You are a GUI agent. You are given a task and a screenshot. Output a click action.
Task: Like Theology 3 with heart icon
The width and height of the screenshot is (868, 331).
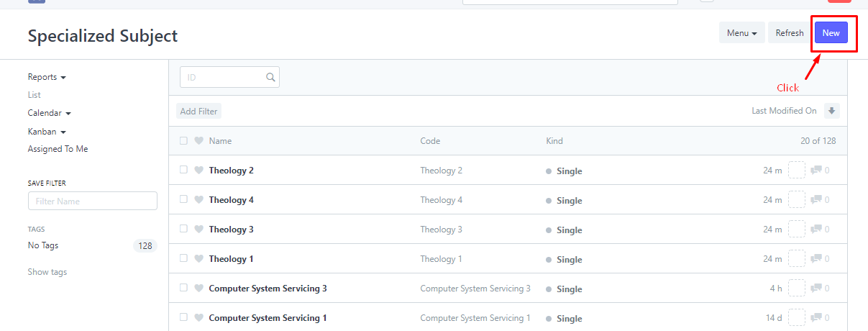tap(199, 230)
